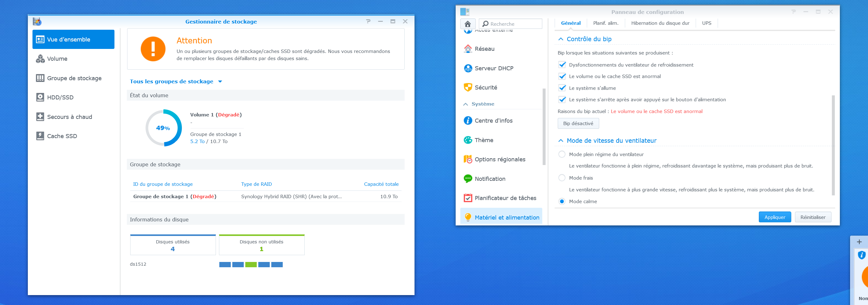Image resolution: width=868 pixels, height=305 pixels.
Task: Select Mode frais radio button
Action: coord(562,178)
